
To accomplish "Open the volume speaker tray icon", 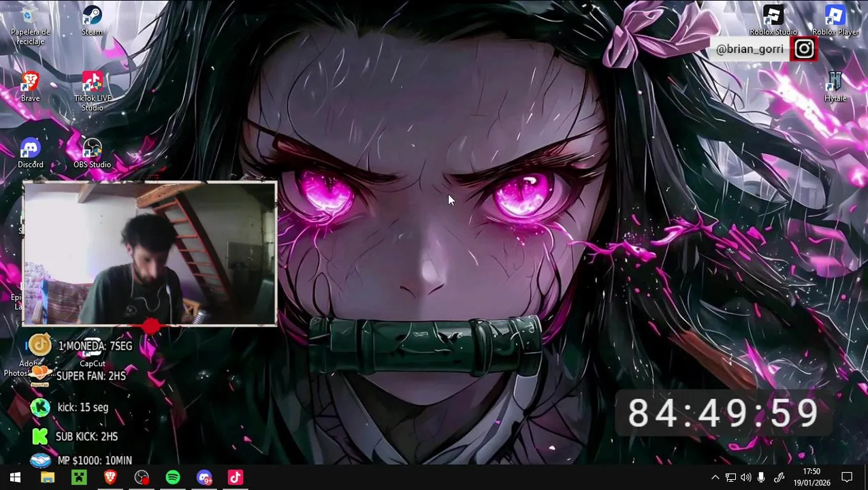I will [x=746, y=478].
